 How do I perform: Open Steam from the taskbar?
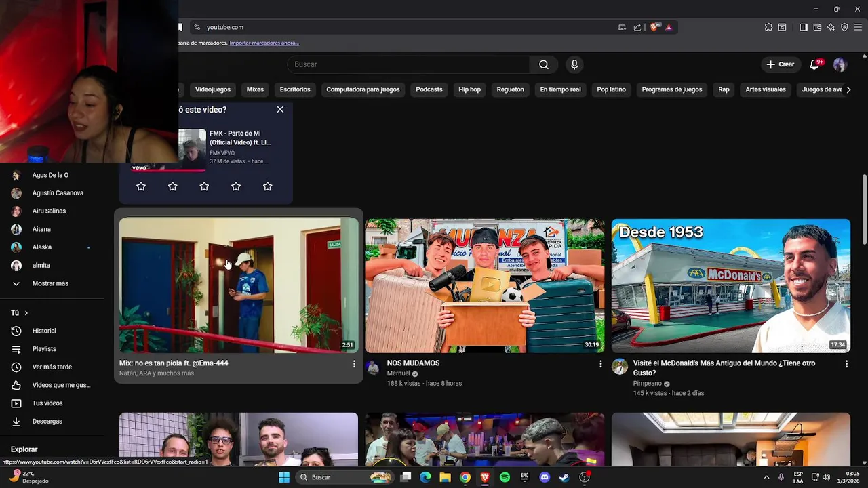(564, 477)
